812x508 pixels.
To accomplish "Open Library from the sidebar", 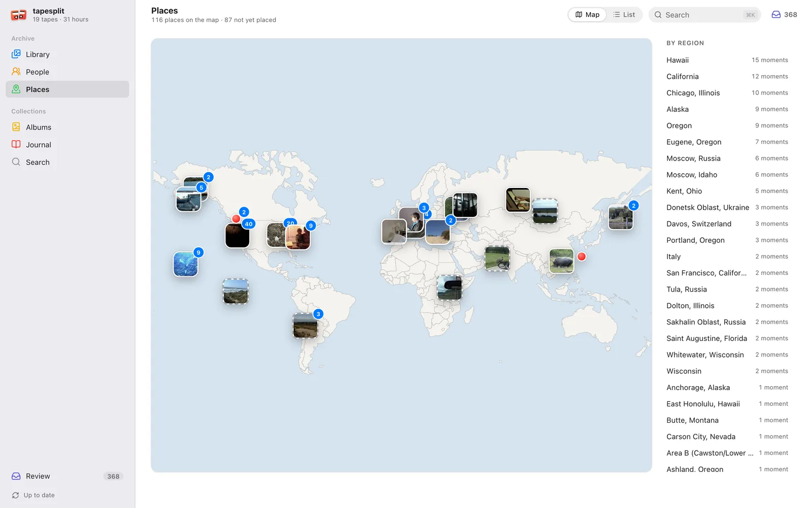I will (x=67, y=54).
